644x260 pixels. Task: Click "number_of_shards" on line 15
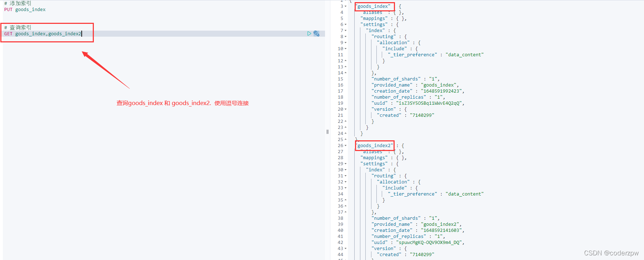[396, 79]
